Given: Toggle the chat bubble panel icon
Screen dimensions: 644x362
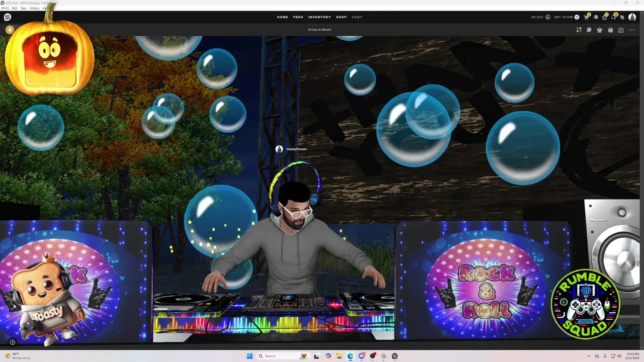Looking at the screenshot, I should click(589, 30).
